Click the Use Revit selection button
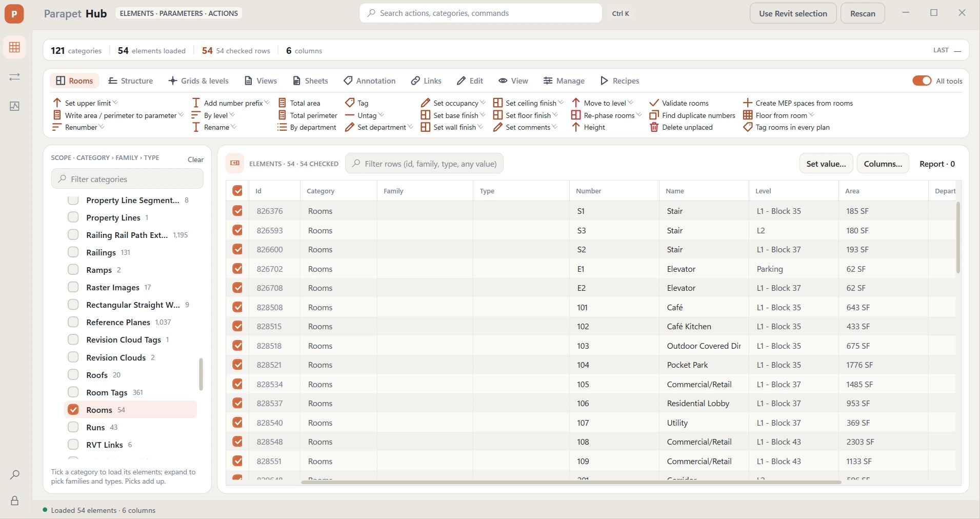 pos(793,13)
